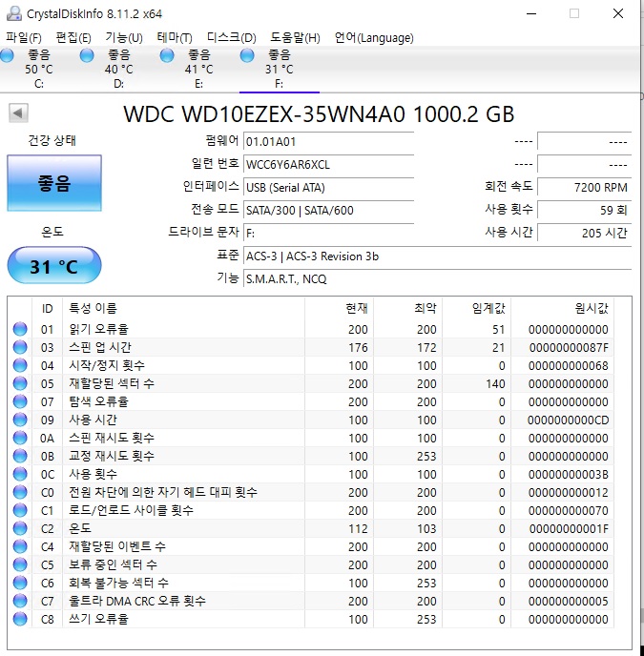Click the transfer mode field SATA/300 | SATA/600
644x656 pixels.
coord(329,210)
